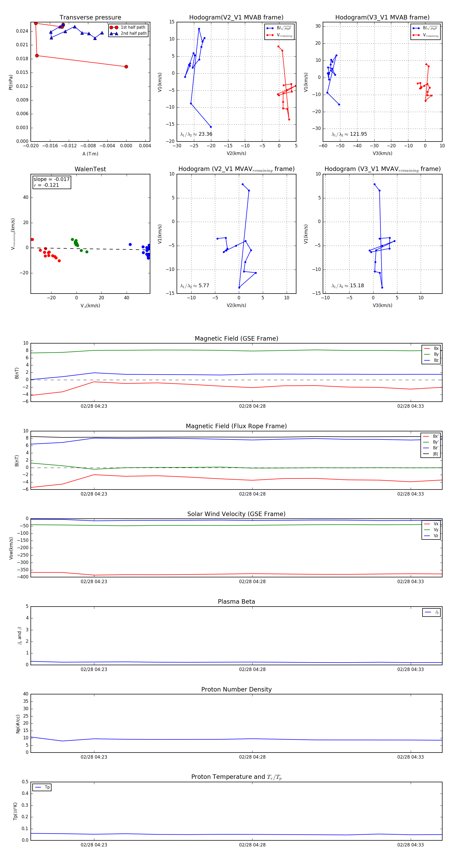Click '02/28 04:33' tick under proton temperature panel
This screenshot has height=868, width=473.
(x=410, y=845)
